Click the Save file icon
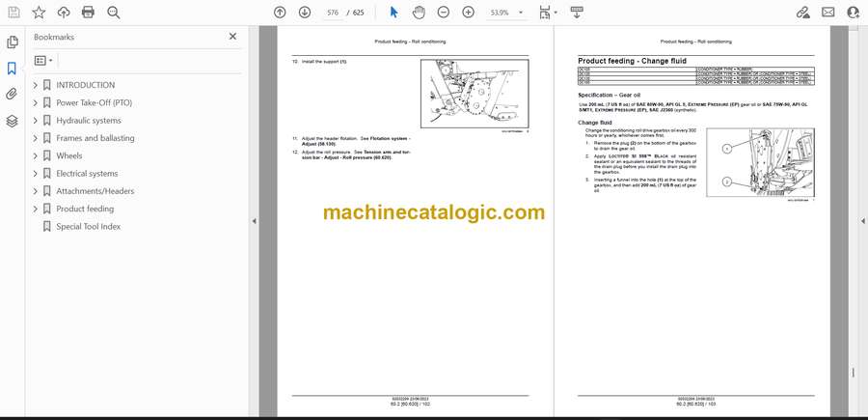 click(14, 13)
